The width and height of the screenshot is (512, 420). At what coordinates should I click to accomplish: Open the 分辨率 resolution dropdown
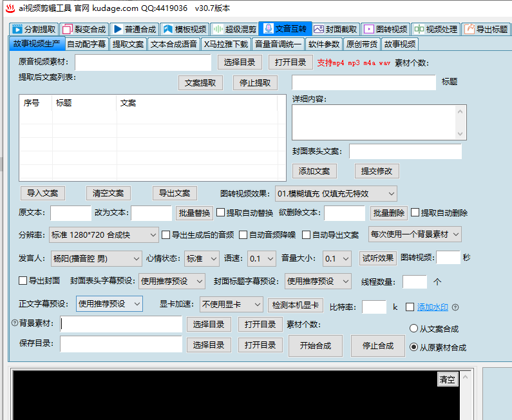[x=104, y=235]
